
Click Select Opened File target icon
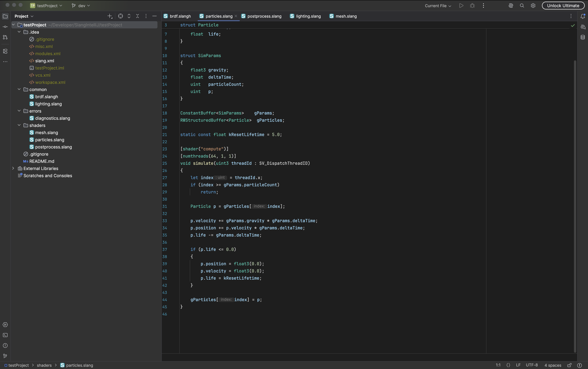pos(120,16)
